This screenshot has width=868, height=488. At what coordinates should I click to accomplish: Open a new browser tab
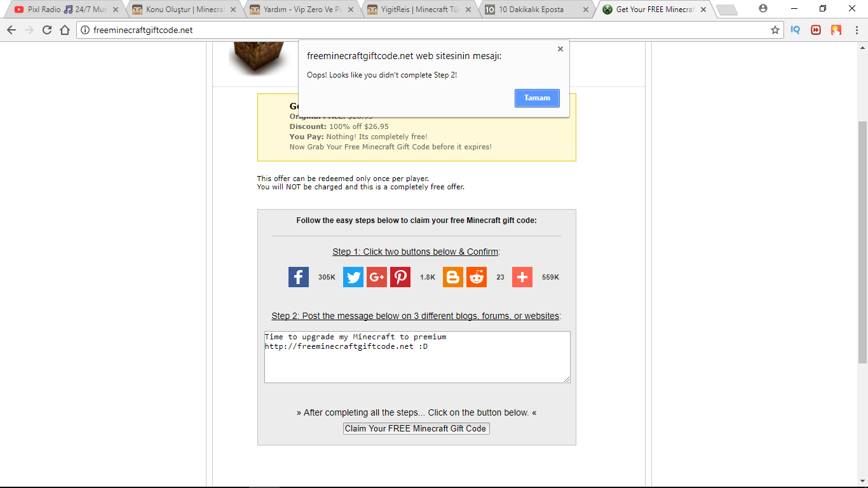[x=726, y=10]
